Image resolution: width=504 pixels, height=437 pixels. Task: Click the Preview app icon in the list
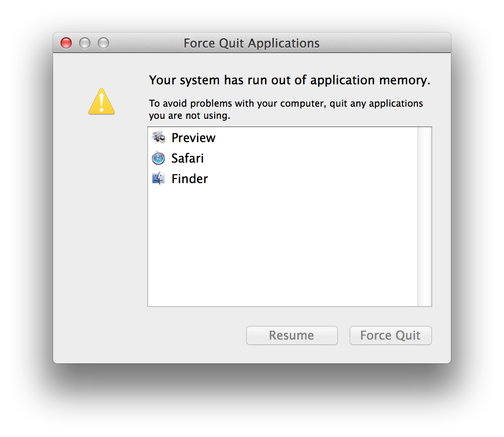click(158, 137)
